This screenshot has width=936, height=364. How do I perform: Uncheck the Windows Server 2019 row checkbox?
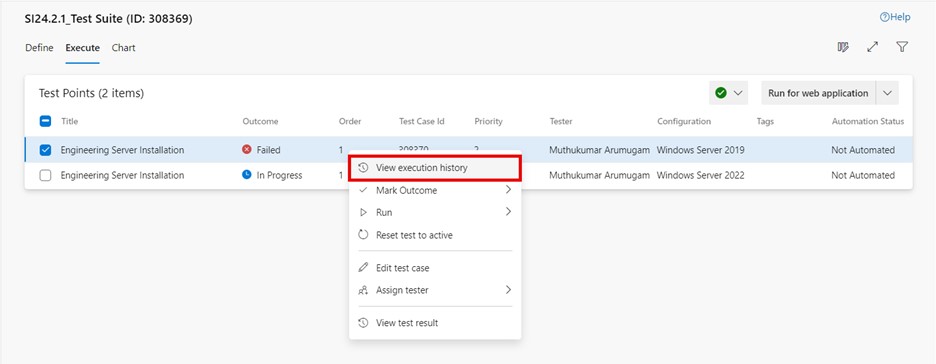pyautogui.click(x=45, y=150)
